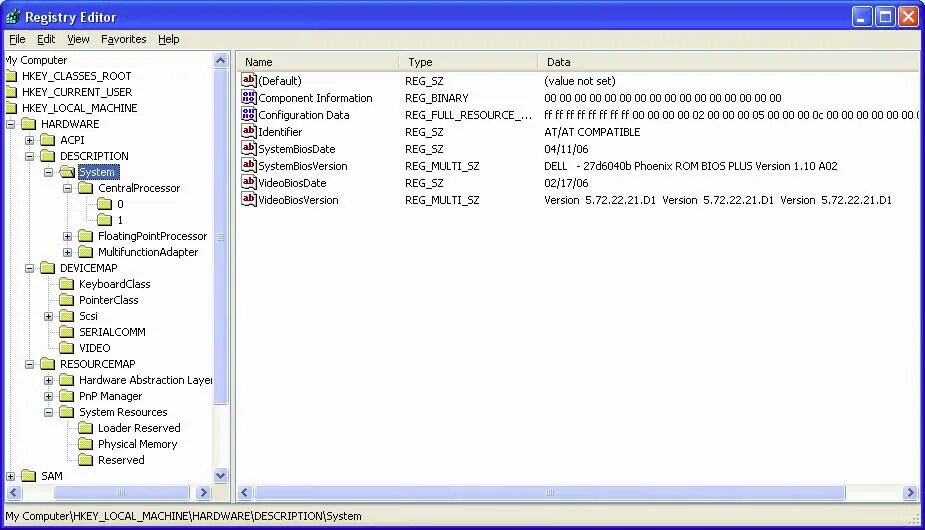This screenshot has height=530, width=925.
Task: Select the SERIALCOMM key
Action: pos(112,332)
